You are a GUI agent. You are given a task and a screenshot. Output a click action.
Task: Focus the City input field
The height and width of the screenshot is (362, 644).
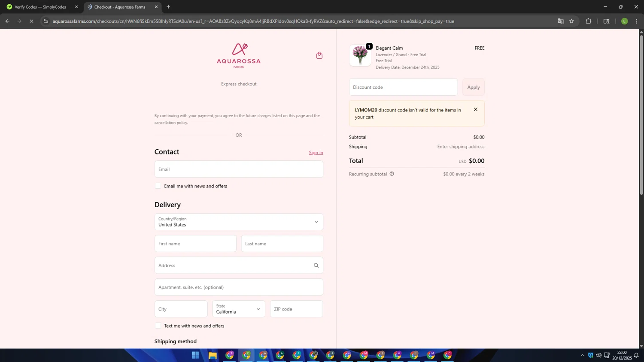click(181, 309)
